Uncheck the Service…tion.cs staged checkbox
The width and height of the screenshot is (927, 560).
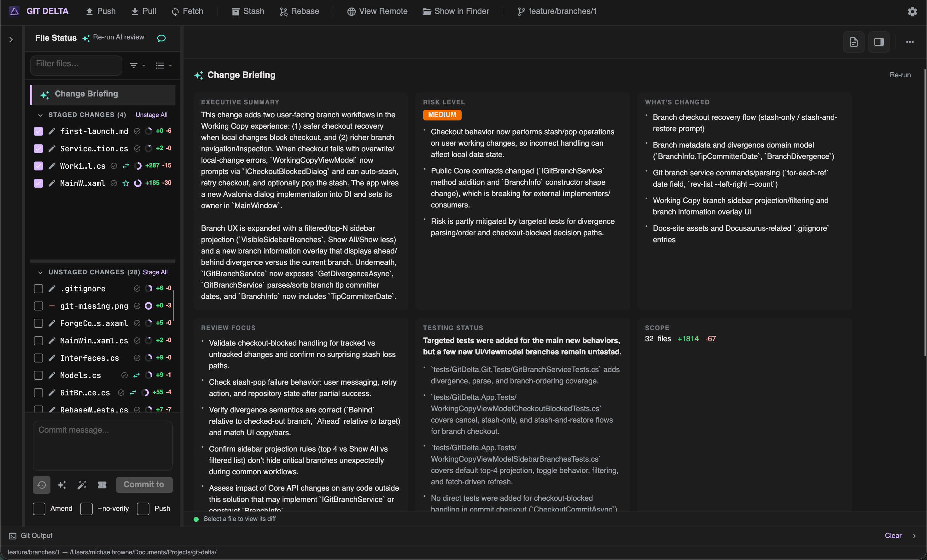38,148
